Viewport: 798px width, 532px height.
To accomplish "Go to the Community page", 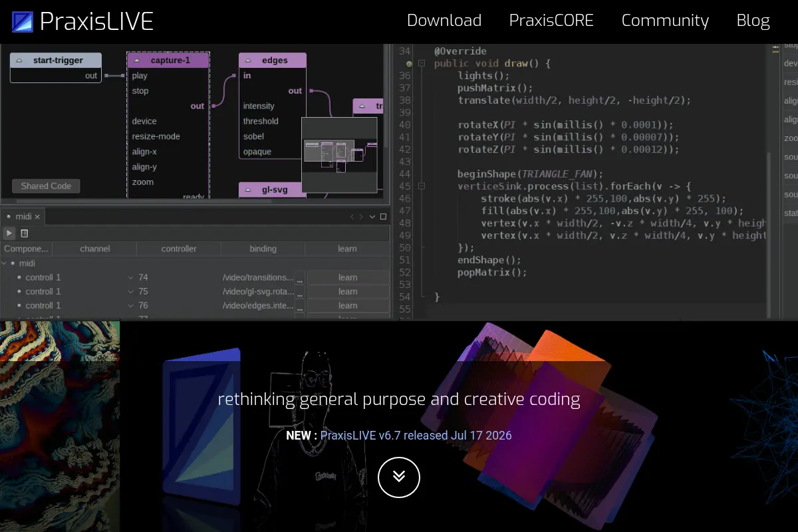I will pos(665,21).
